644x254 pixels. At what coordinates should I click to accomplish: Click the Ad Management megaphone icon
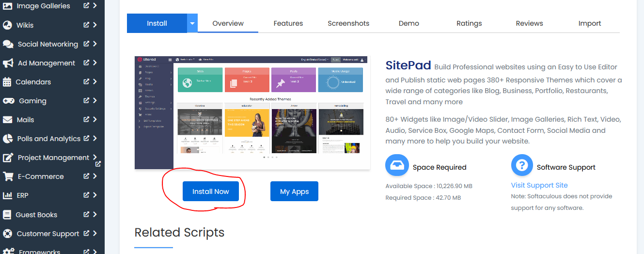coord(8,63)
